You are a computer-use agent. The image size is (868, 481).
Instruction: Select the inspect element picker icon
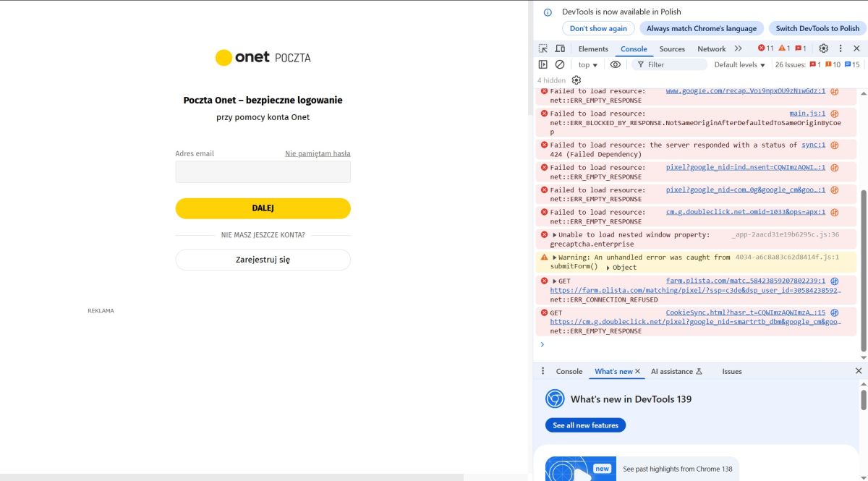(x=543, y=48)
